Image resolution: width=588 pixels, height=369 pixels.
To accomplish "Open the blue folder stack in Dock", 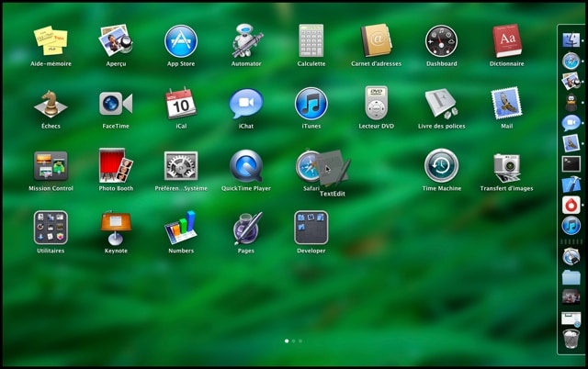I will pyautogui.click(x=571, y=277).
